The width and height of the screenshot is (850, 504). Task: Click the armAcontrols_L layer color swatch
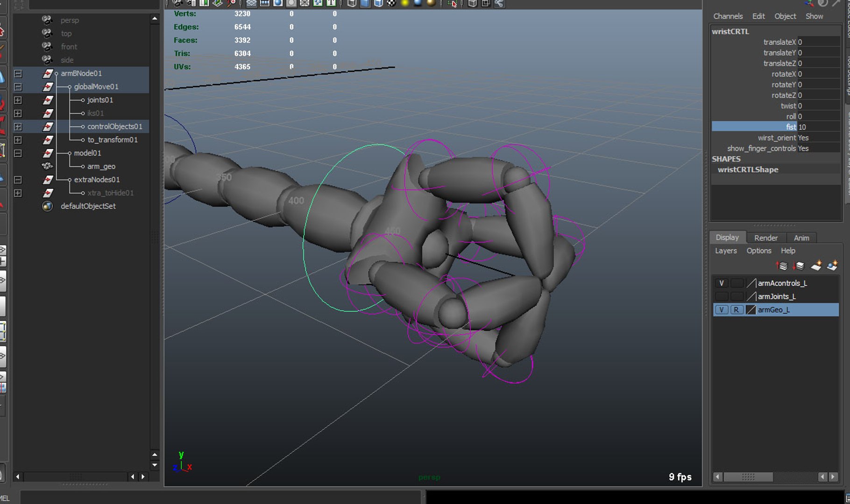(x=751, y=283)
